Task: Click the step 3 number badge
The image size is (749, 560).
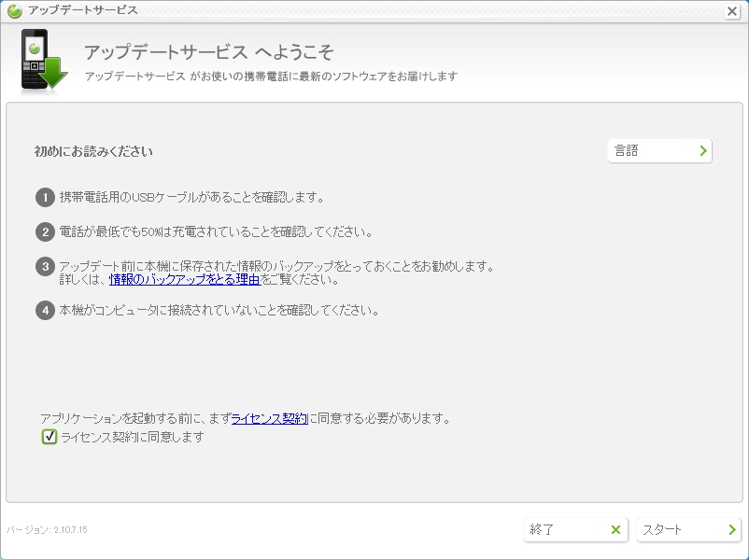Action: pos(45,267)
